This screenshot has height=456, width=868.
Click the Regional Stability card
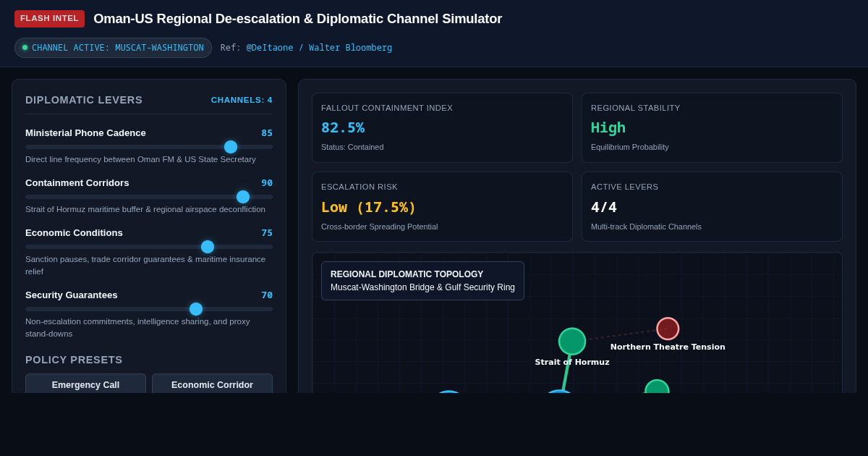[712, 128]
